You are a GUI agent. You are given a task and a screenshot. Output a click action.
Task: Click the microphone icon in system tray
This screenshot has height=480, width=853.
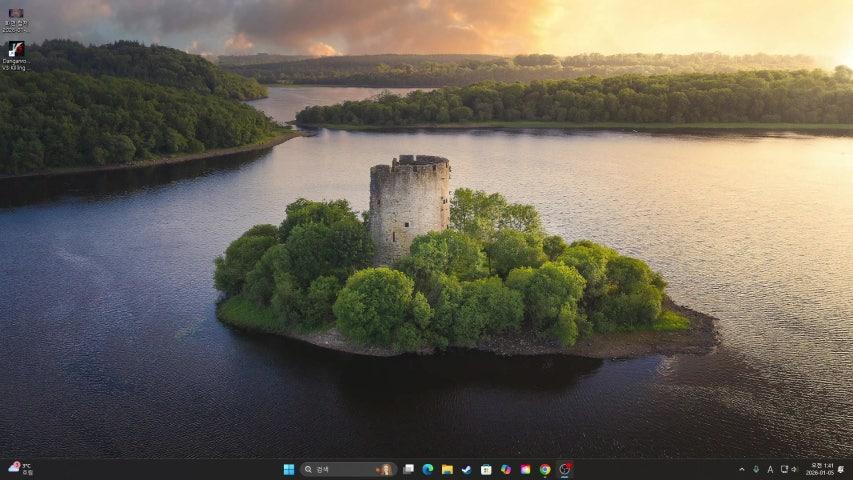(756, 469)
